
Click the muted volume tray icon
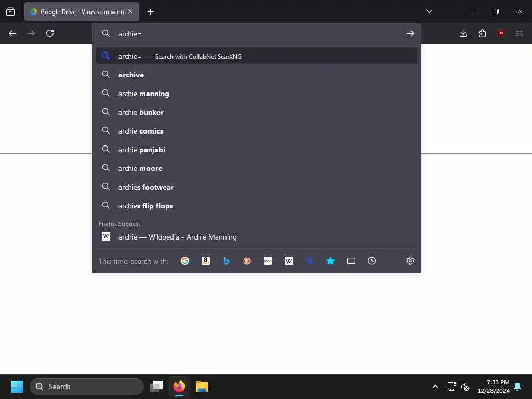pyautogui.click(x=465, y=387)
